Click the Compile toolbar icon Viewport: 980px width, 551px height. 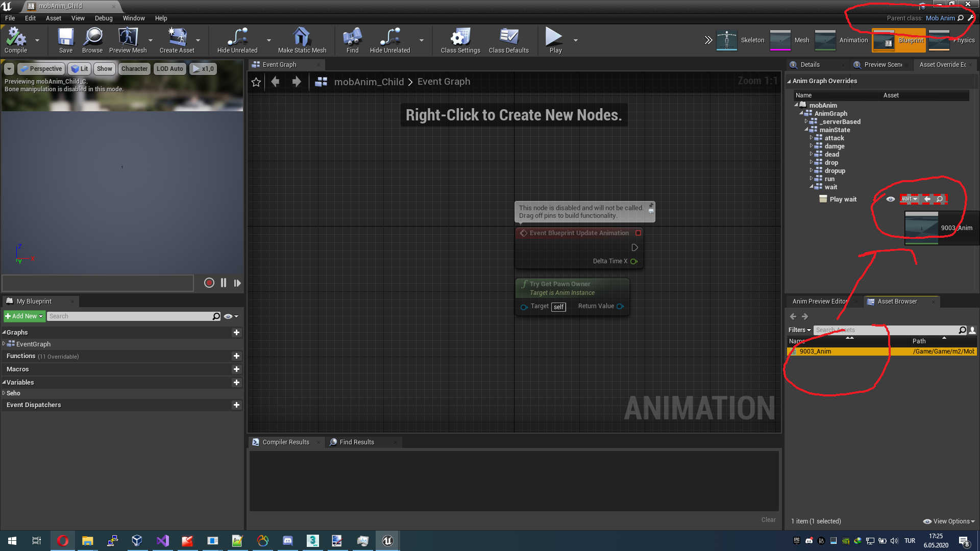(x=16, y=40)
